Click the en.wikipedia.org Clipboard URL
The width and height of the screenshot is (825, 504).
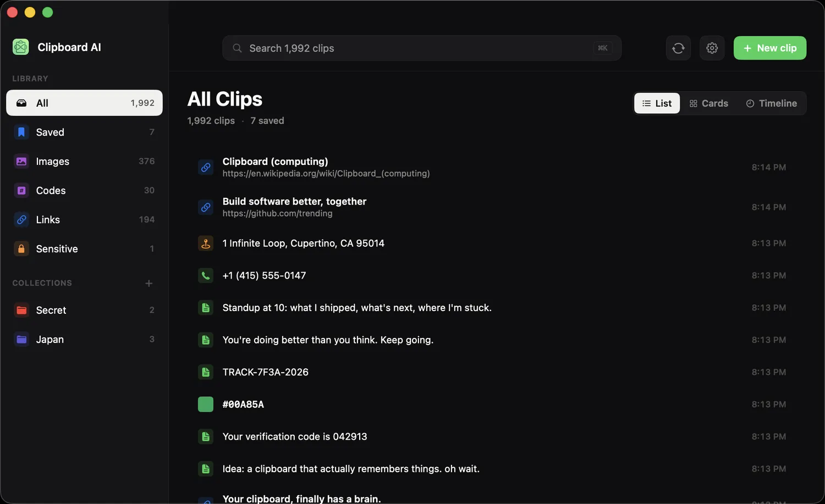[x=326, y=174]
